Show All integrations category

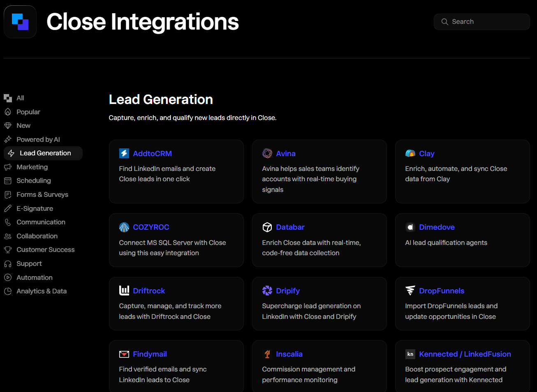tap(20, 98)
